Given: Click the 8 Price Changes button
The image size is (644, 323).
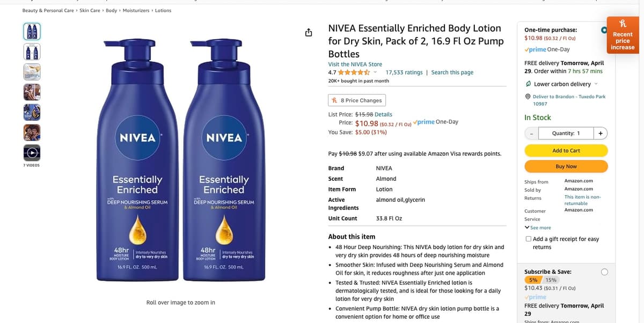Looking at the screenshot, I should [x=357, y=100].
